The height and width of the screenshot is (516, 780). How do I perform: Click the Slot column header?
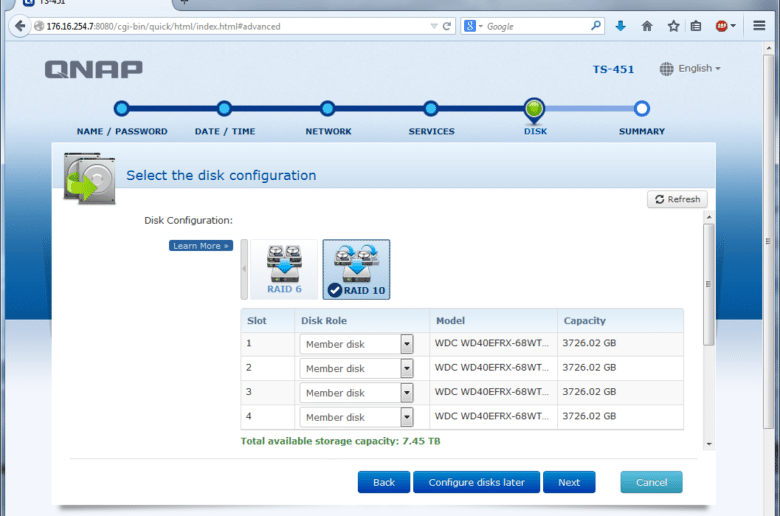[268, 320]
